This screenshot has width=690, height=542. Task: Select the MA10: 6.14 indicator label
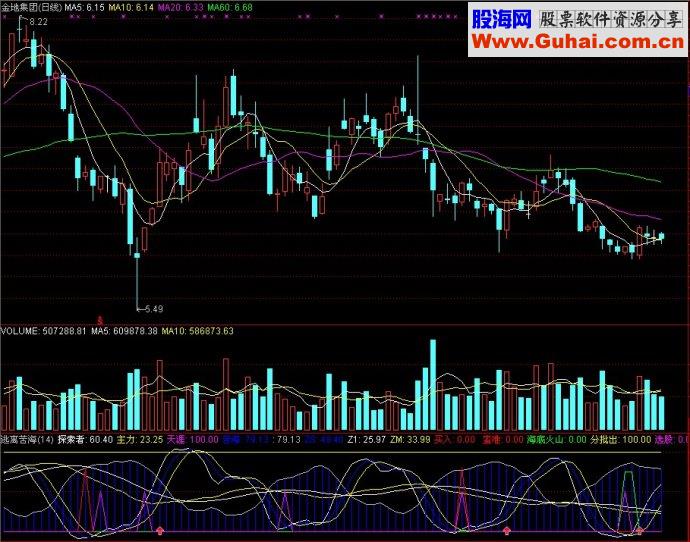131,7
